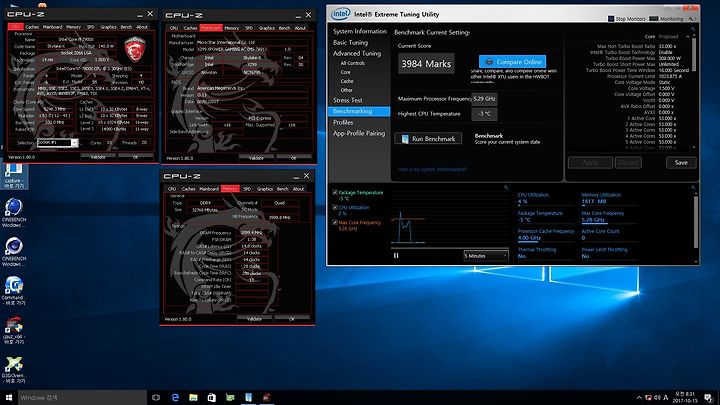The height and width of the screenshot is (405, 720).
Task: Toggle the Package Temperature graph checkbox
Action: click(335, 192)
